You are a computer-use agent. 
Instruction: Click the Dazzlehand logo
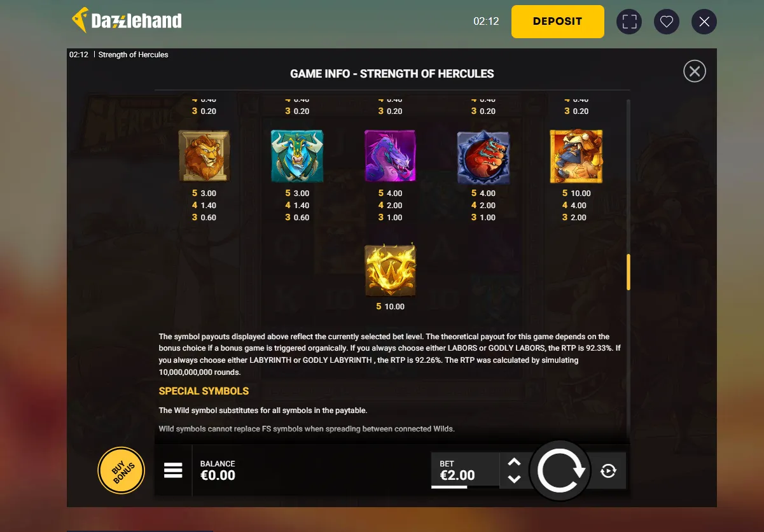point(127,21)
